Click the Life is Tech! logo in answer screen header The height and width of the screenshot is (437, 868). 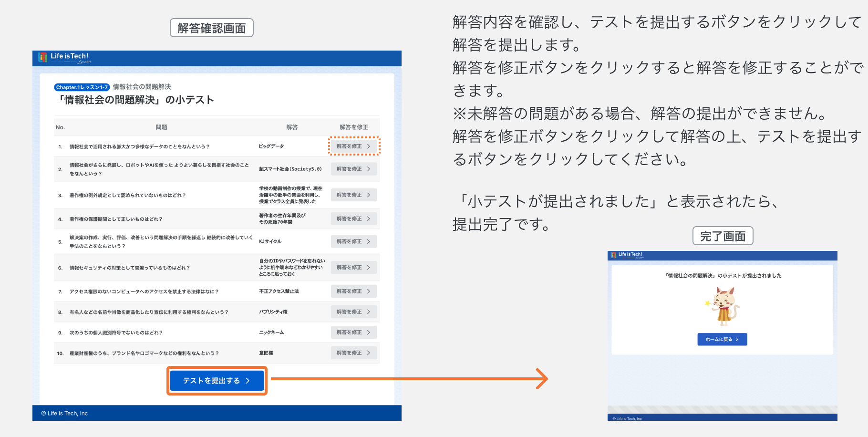(65, 58)
